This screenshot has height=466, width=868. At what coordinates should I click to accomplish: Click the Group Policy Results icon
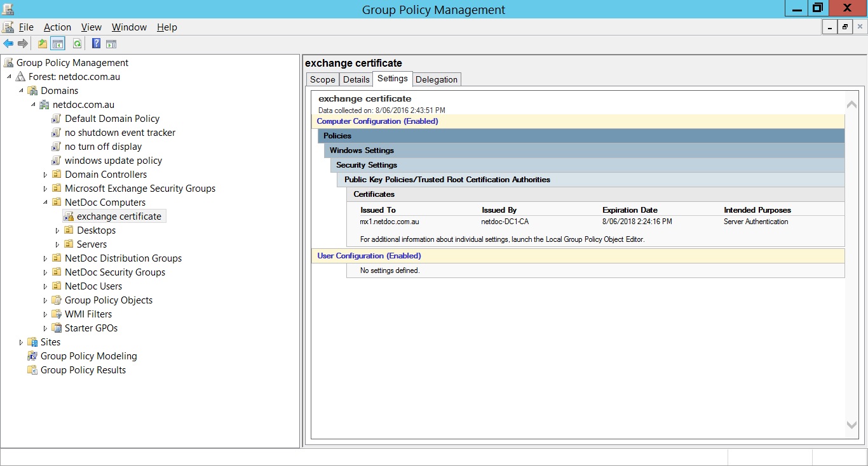tap(32, 370)
